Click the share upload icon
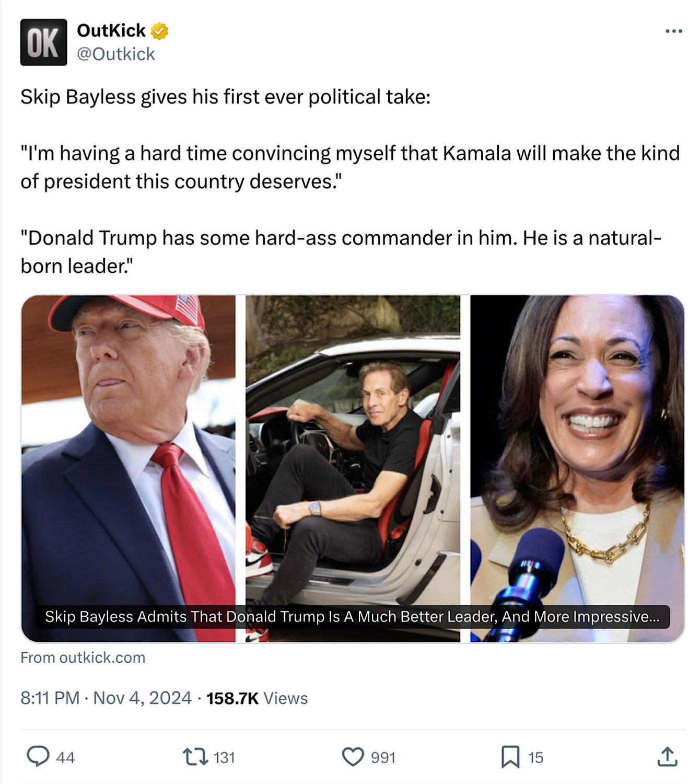This screenshot has height=784, width=700. [667, 756]
